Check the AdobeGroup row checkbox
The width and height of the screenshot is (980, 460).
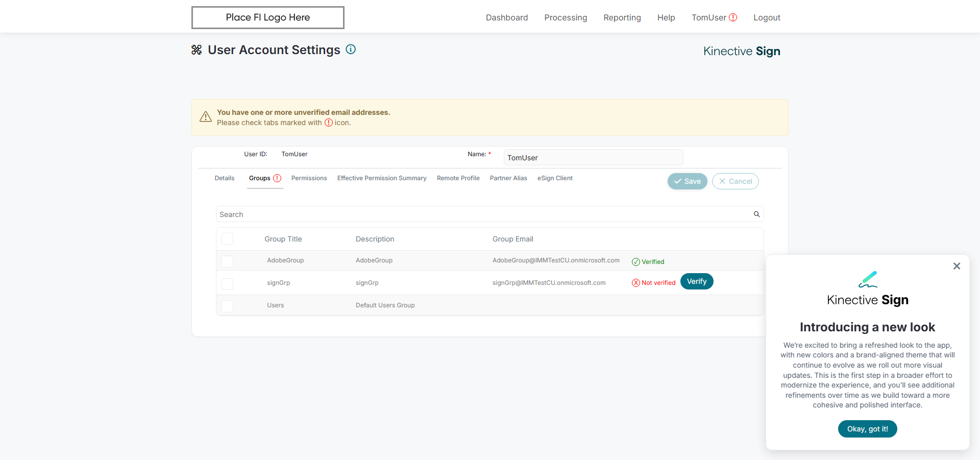(x=228, y=261)
